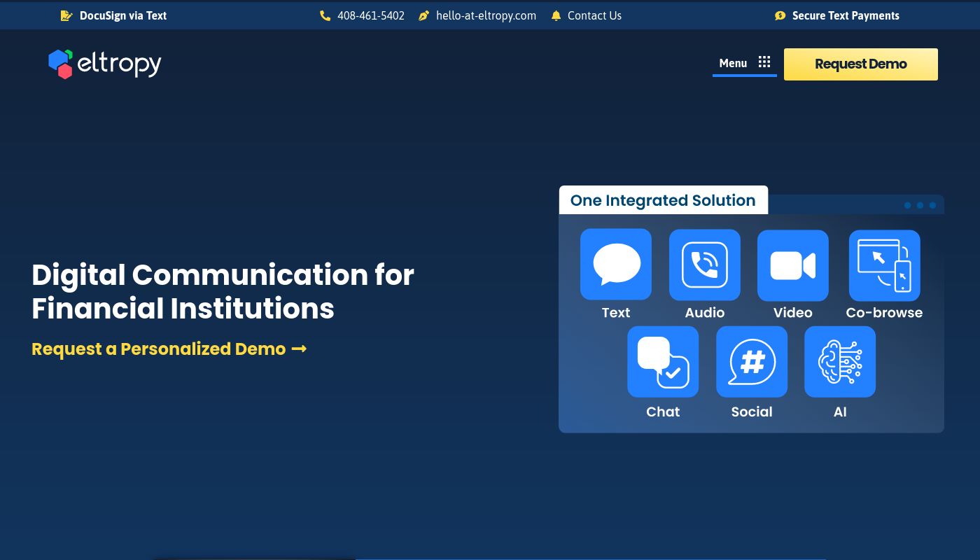Click the Text speech bubble icon
The image size is (980, 560).
click(x=616, y=265)
